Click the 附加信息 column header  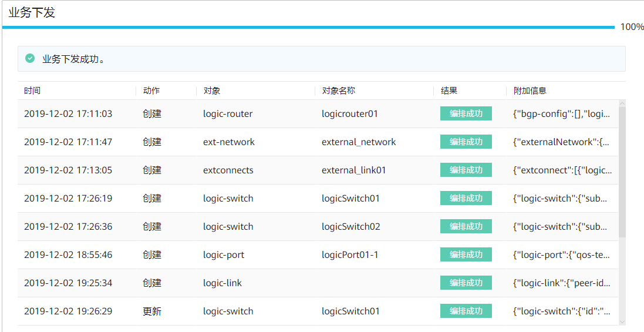(530, 90)
